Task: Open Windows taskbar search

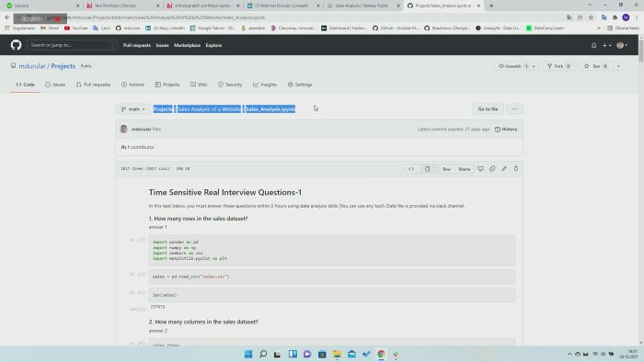Action: point(263,355)
